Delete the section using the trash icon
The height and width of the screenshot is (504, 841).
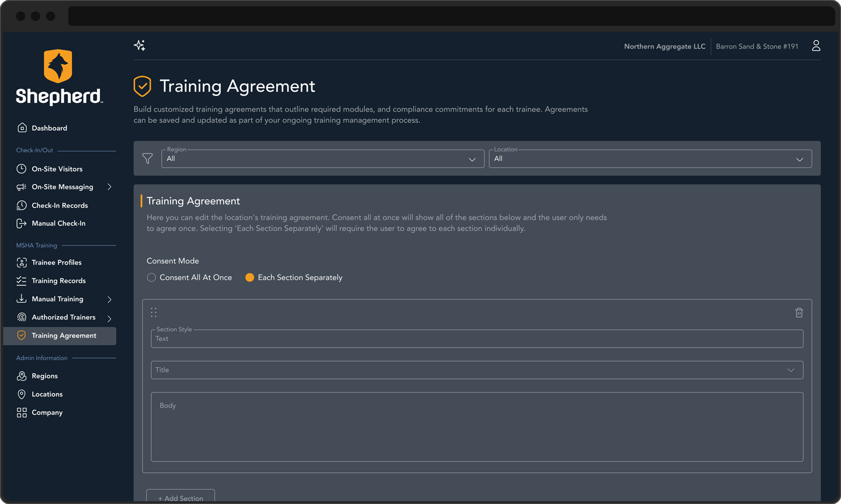pyautogui.click(x=799, y=312)
